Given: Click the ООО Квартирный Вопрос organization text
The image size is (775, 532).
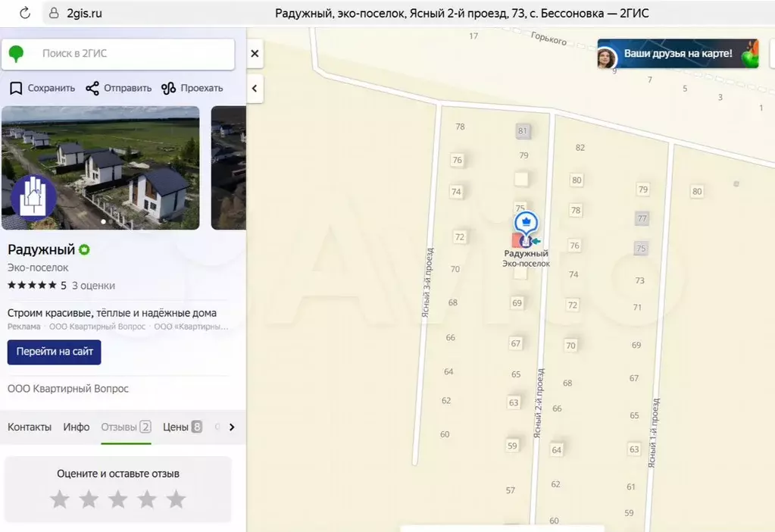Looking at the screenshot, I should (68, 389).
